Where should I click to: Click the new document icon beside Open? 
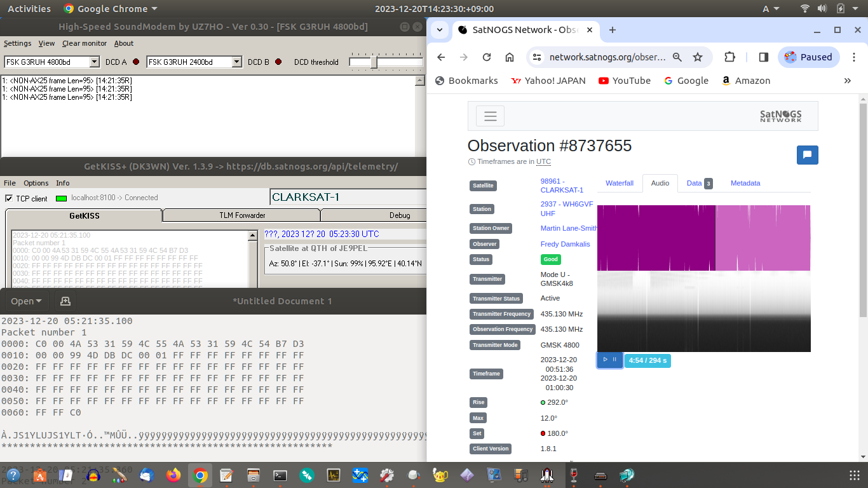(65, 301)
